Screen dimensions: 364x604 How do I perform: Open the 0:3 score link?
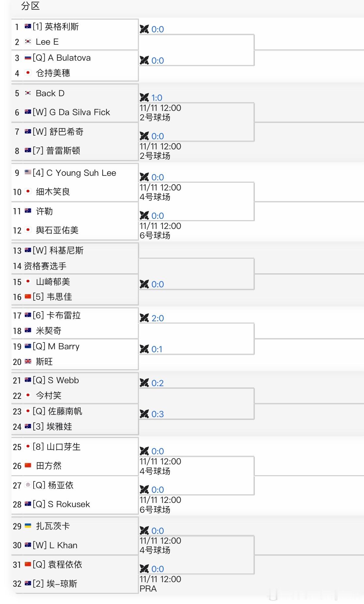[158, 414]
